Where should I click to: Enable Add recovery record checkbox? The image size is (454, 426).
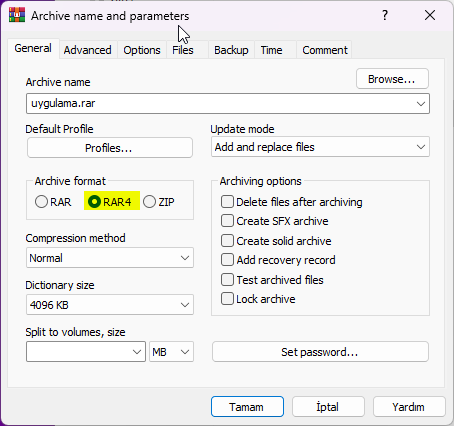pos(227,260)
